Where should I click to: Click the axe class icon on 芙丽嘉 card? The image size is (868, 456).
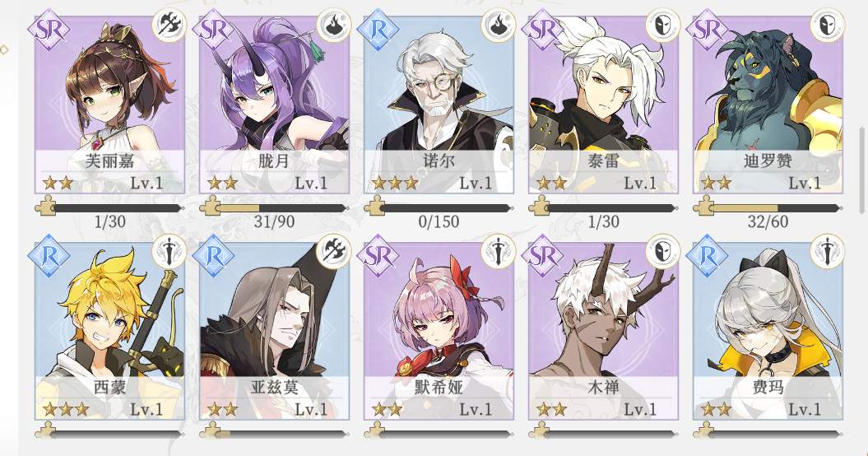click(x=169, y=25)
